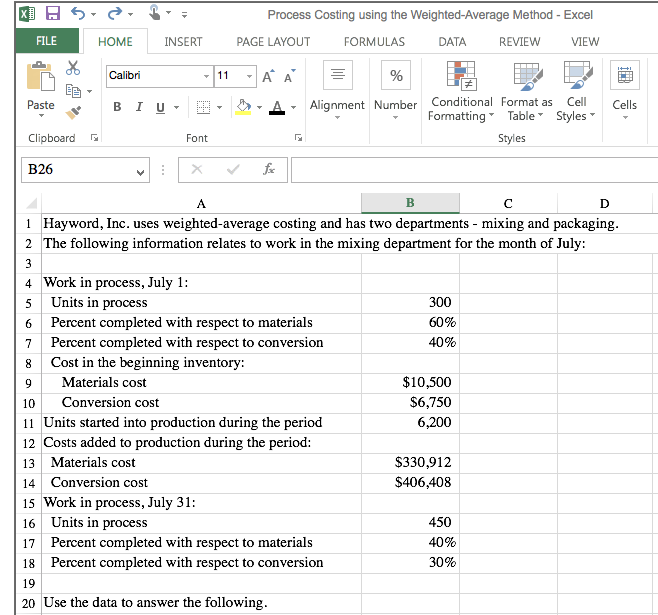Decrease font size with small A icon
The width and height of the screenshot is (658, 615).
pos(290,76)
